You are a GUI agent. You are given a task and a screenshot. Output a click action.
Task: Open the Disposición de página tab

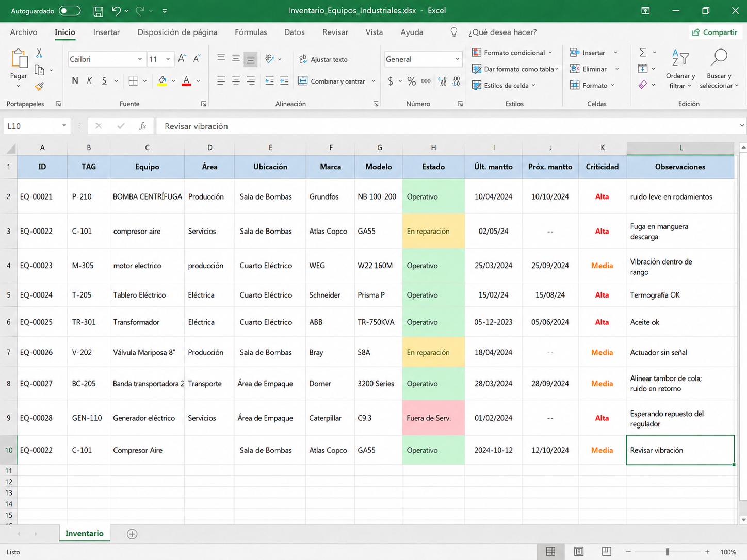(177, 32)
